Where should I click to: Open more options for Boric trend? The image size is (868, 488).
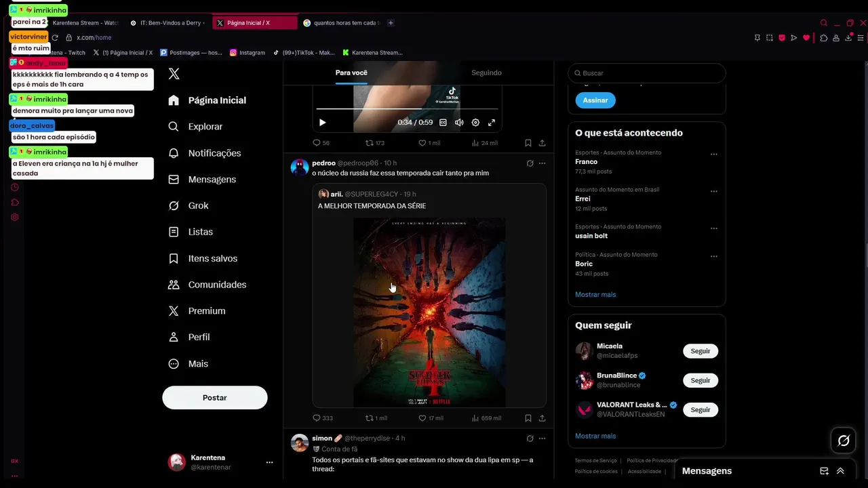coord(713,256)
